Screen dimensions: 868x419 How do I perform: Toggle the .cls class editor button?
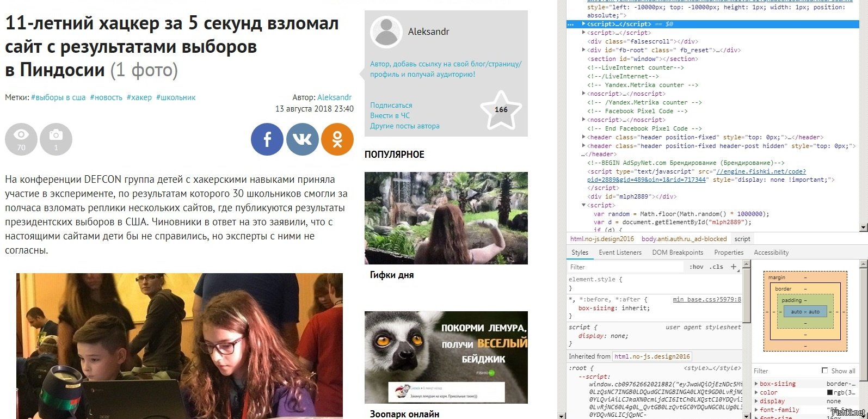pyautogui.click(x=717, y=267)
